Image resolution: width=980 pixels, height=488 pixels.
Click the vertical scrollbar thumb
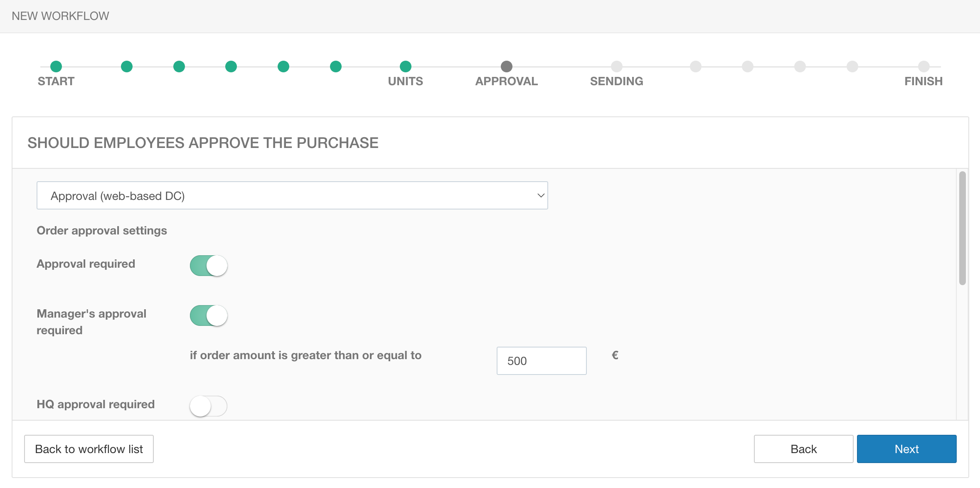click(962, 229)
